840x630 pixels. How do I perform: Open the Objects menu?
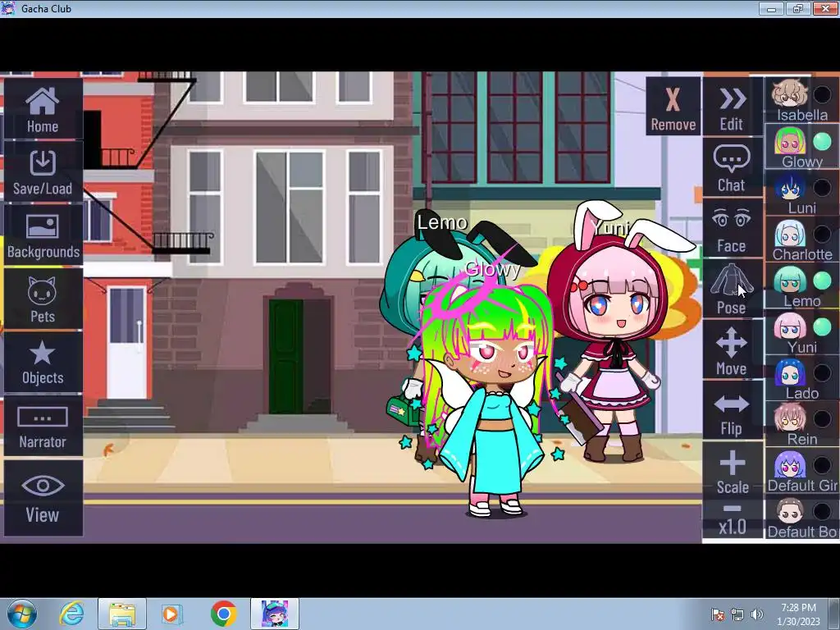pos(43,362)
